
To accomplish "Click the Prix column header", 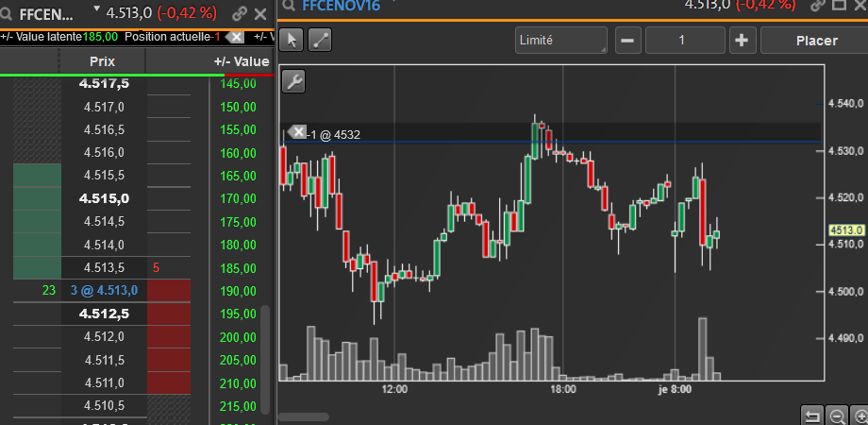I will pyautogui.click(x=103, y=61).
